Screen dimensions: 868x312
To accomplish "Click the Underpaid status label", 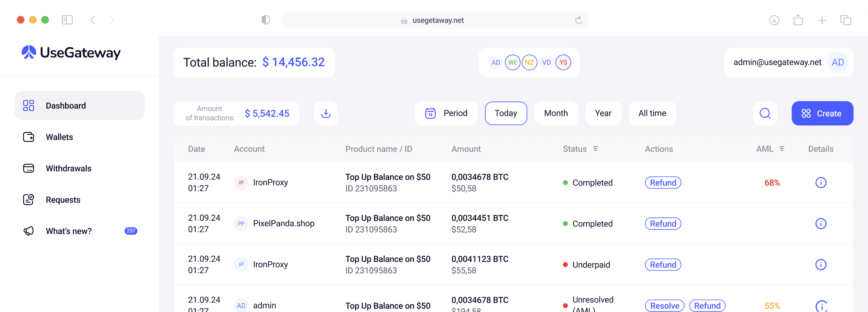I will click(x=591, y=265).
